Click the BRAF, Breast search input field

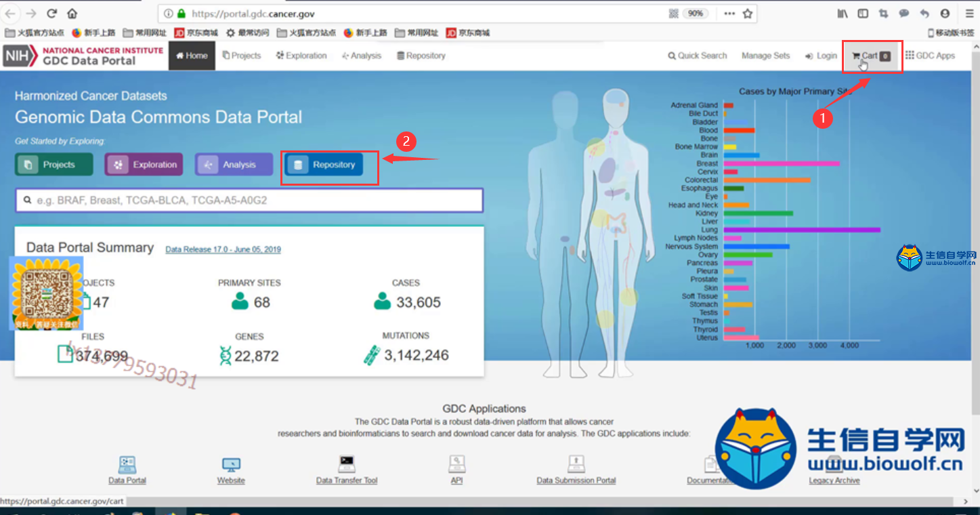pyautogui.click(x=249, y=201)
